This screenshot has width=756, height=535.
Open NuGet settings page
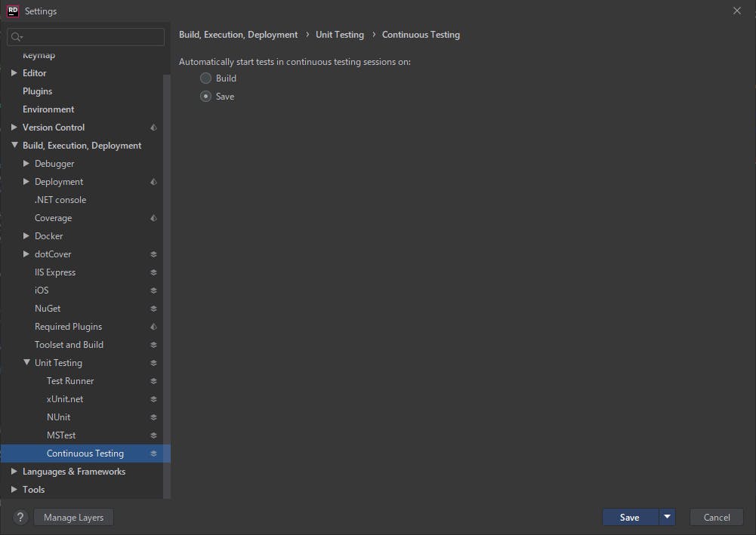tap(48, 309)
